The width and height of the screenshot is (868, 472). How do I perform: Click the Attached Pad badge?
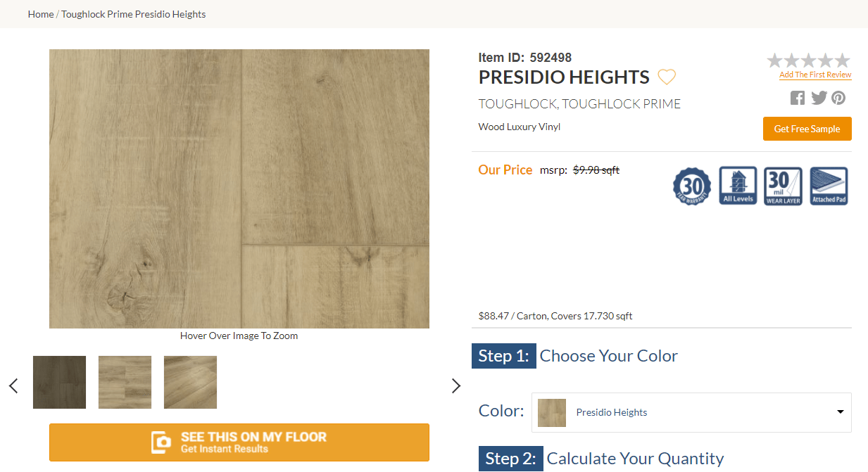click(828, 186)
